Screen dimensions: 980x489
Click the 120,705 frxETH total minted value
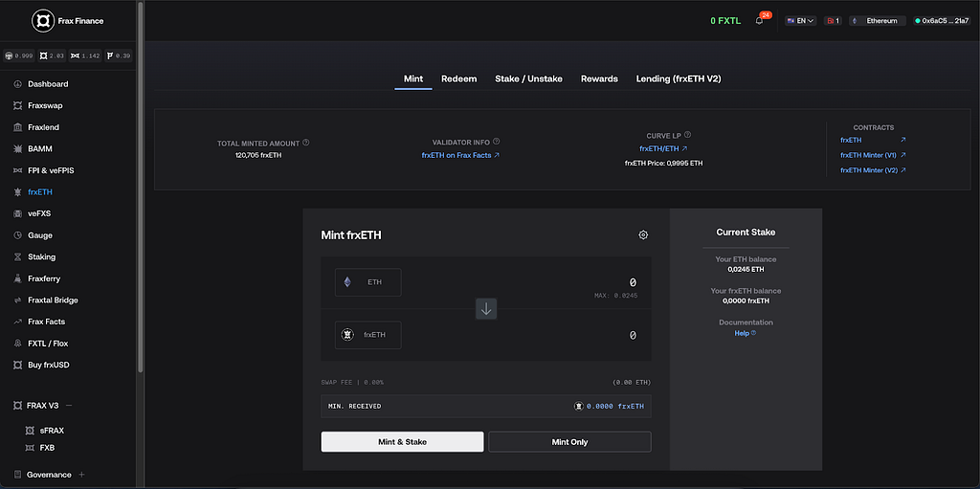(x=258, y=155)
